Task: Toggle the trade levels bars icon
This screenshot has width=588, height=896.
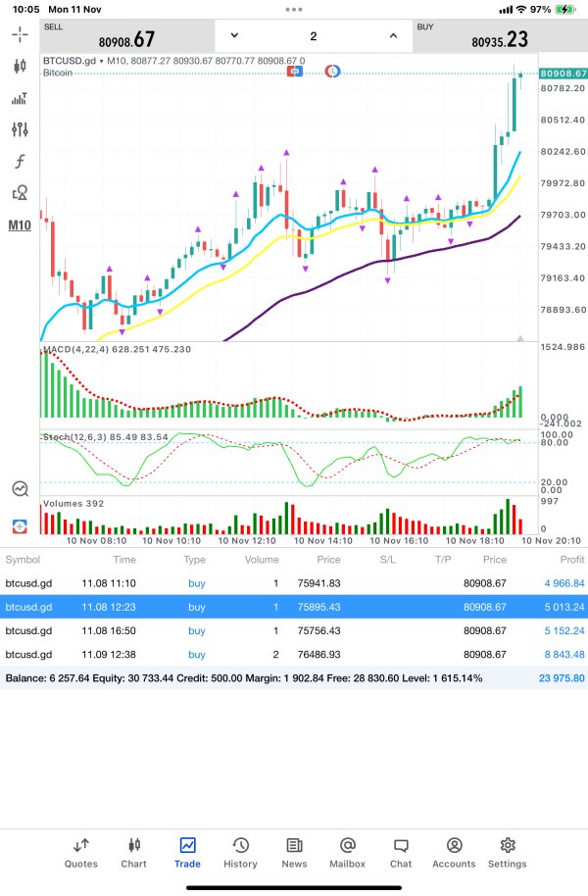Action: [20, 98]
